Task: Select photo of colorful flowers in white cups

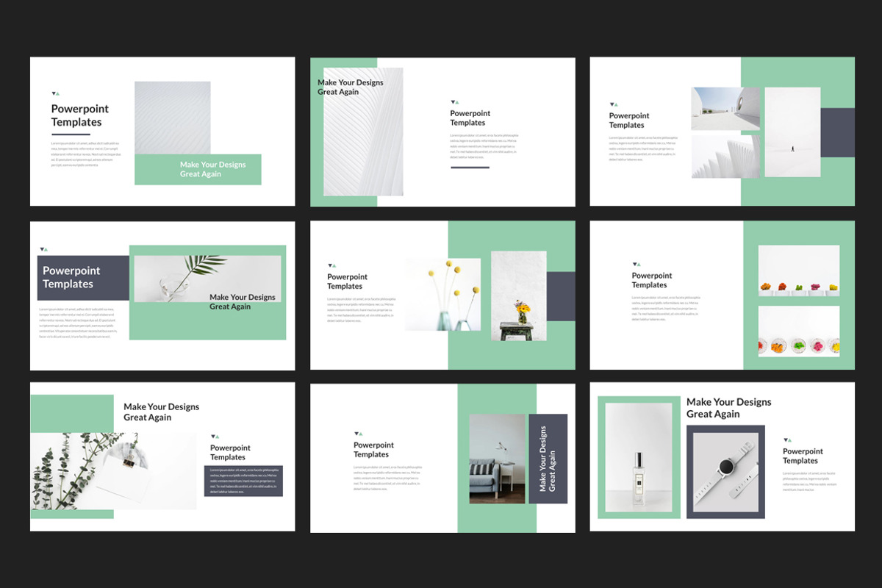Action: click(x=799, y=270)
